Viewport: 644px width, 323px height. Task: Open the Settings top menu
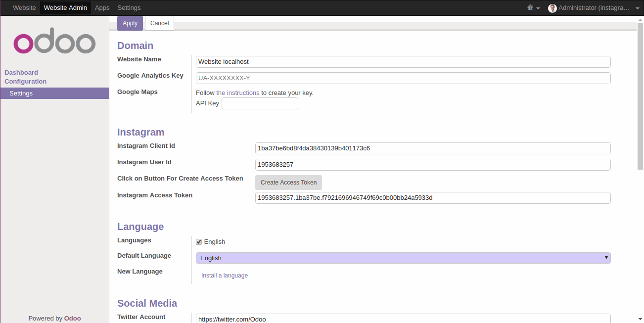coord(129,8)
